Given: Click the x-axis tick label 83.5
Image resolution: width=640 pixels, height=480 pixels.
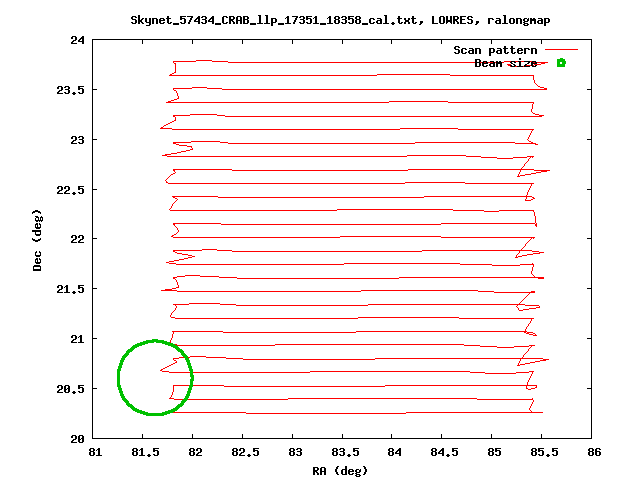Looking at the screenshot, I should (345, 452).
